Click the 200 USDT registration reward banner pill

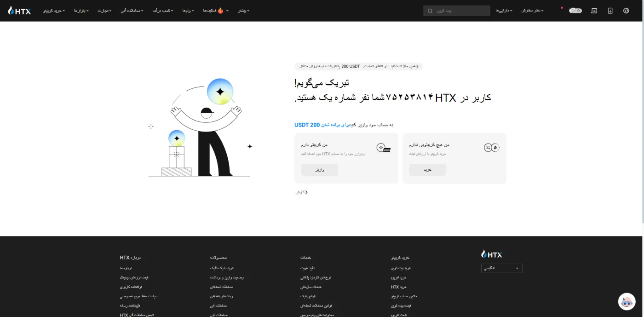[359, 67]
